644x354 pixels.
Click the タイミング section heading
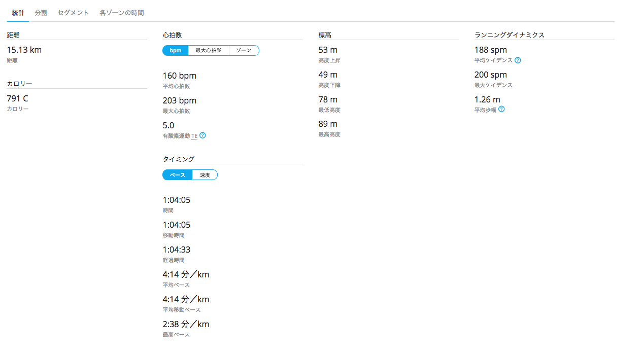pyautogui.click(x=178, y=159)
